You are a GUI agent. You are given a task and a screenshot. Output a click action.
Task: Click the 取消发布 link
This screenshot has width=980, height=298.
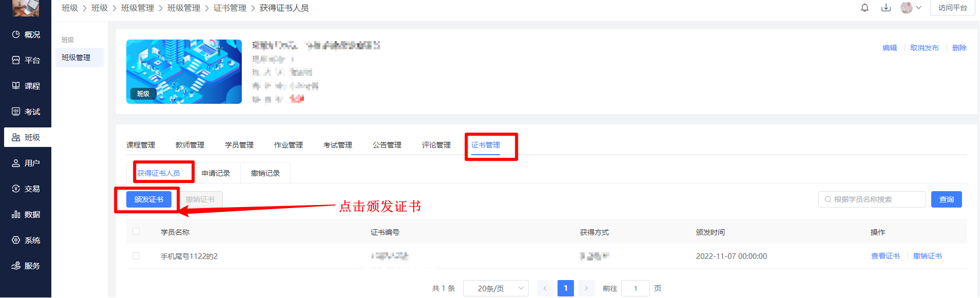[x=925, y=48]
